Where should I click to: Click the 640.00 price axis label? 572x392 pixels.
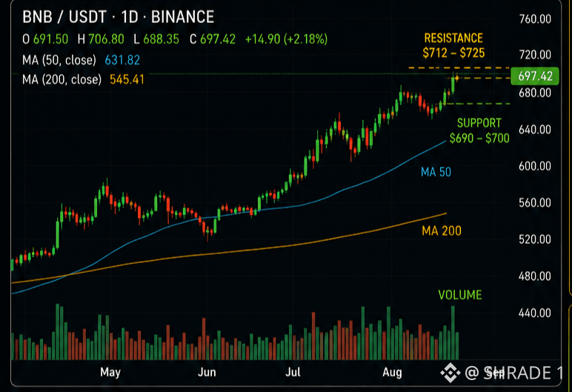pyautogui.click(x=535, y=130)
